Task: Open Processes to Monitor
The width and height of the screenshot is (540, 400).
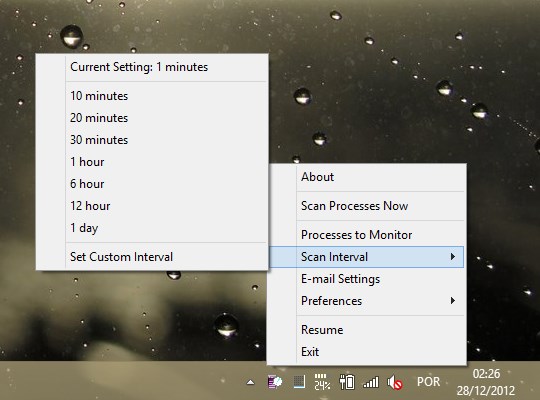Action: pyautogui.click(x=367, y=235)
